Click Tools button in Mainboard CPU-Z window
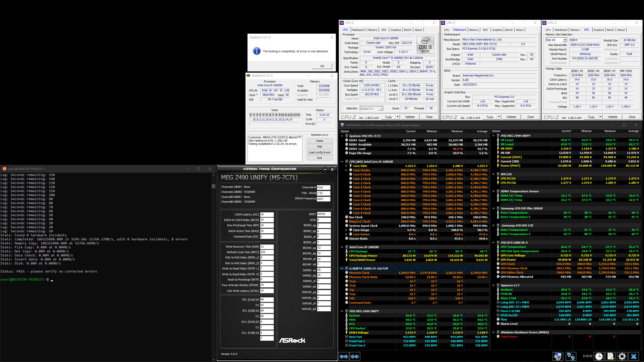Screen dimensions: 644x362 pos(490,117)
